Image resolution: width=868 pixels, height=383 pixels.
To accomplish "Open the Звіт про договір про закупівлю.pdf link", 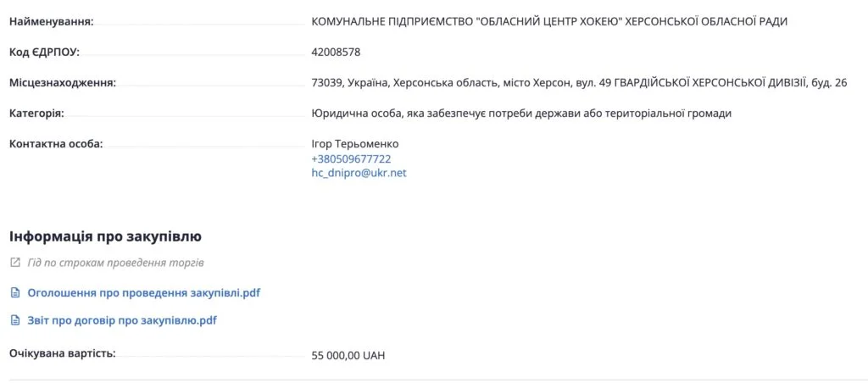I will click(x=122, y=321).
